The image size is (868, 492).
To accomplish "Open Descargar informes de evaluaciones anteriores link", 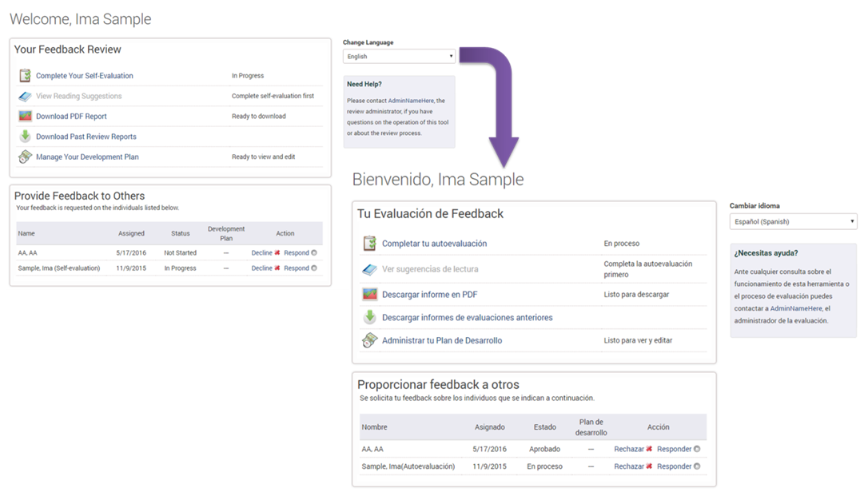I will (x=468, y=318).
